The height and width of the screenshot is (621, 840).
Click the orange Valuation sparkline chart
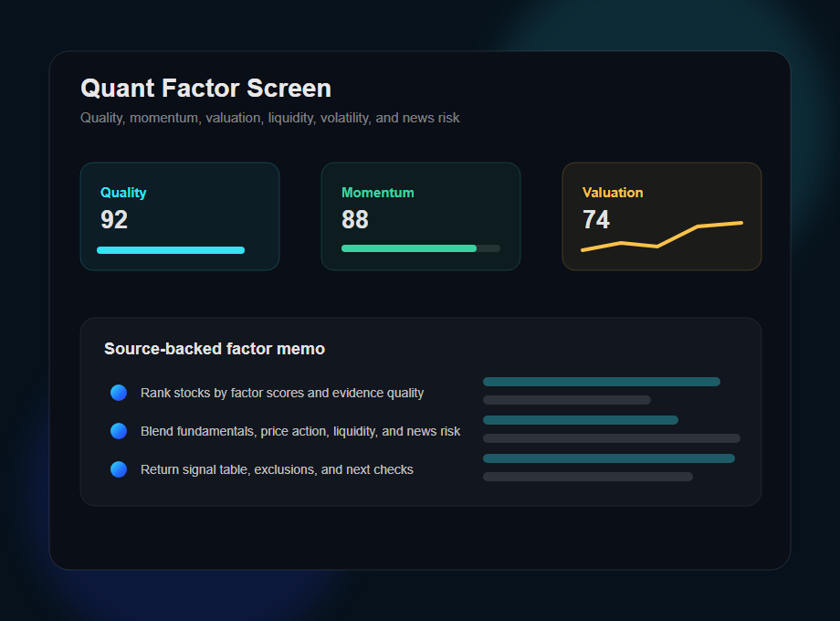662,237
